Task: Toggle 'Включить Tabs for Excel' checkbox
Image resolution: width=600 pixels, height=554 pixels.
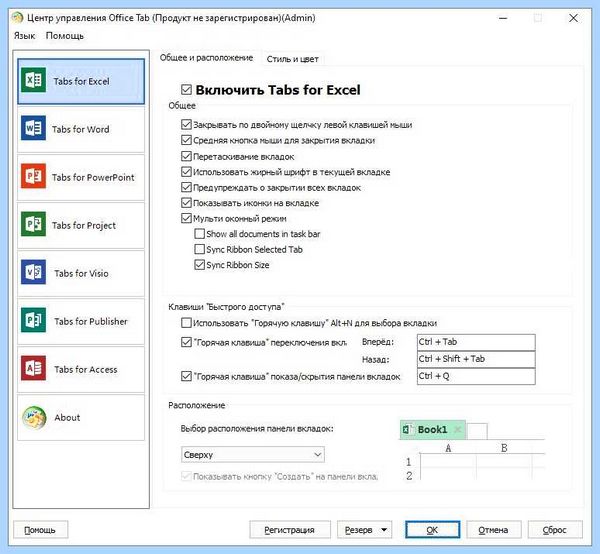Action: click(186, 90)
